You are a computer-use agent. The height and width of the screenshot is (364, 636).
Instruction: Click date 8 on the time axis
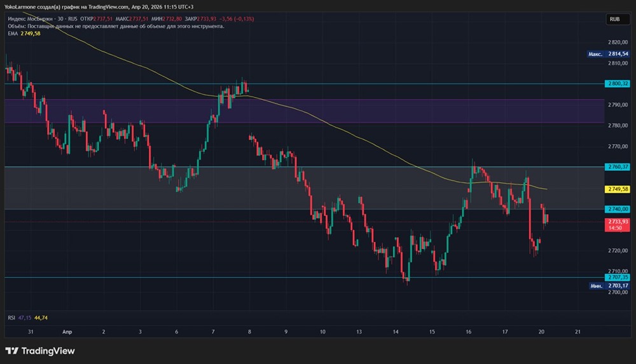tap(249, 332)
